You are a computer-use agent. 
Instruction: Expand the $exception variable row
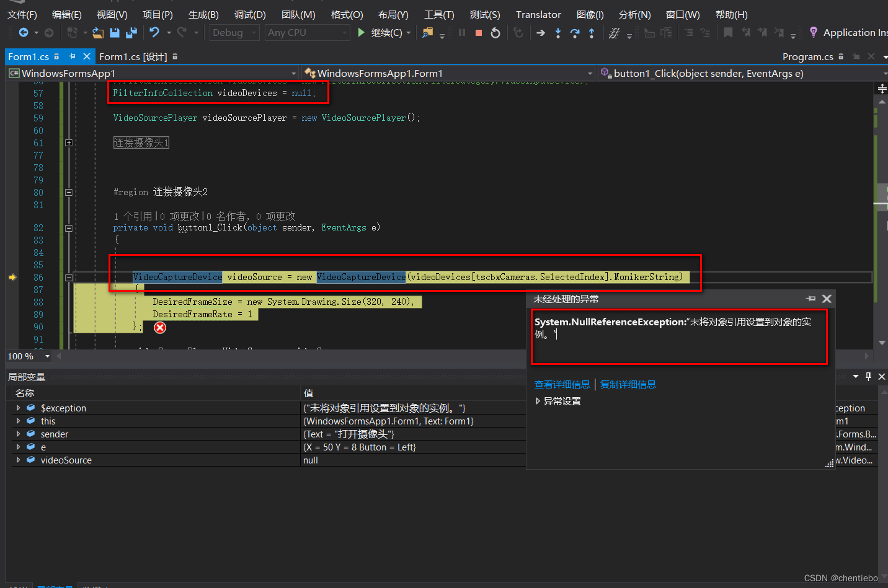click(x=19, y=408)
